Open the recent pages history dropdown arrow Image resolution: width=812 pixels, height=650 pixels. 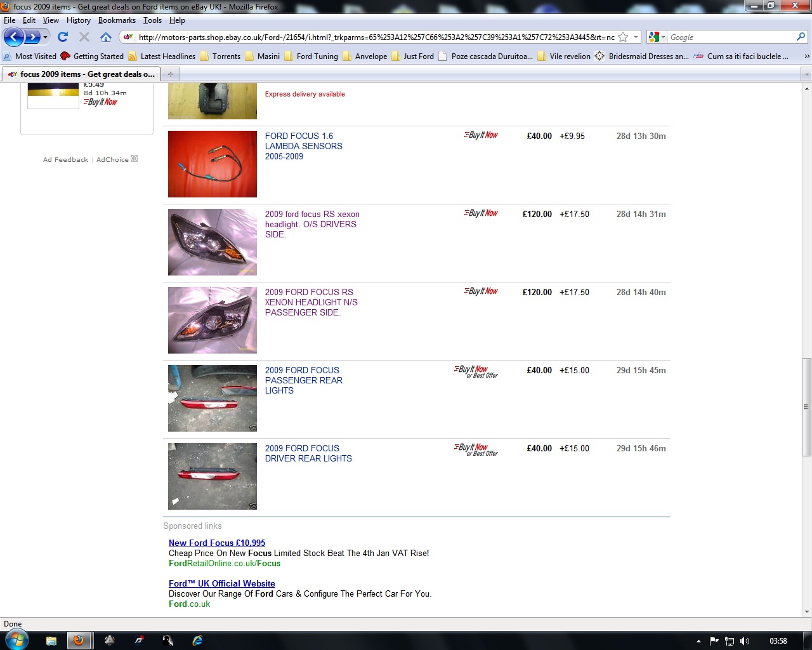[46, 37]
